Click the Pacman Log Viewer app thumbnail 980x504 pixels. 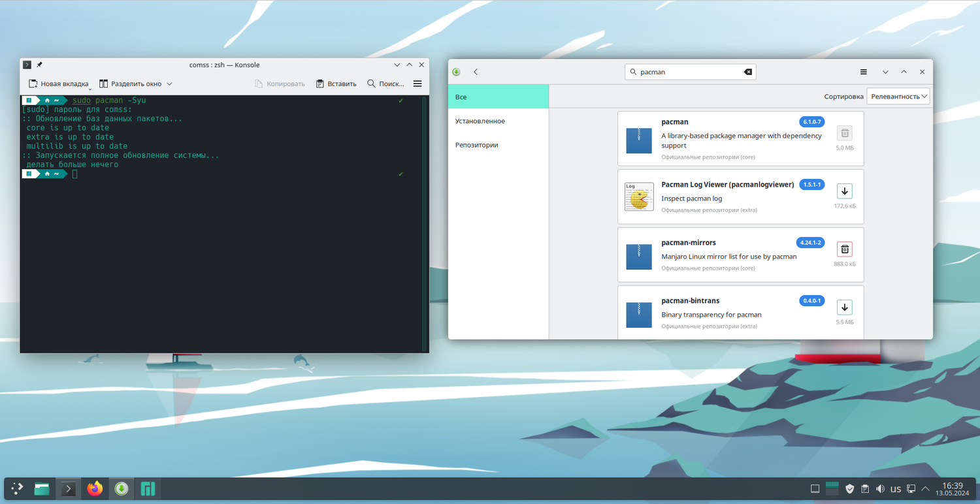click(x=639, y=197)
